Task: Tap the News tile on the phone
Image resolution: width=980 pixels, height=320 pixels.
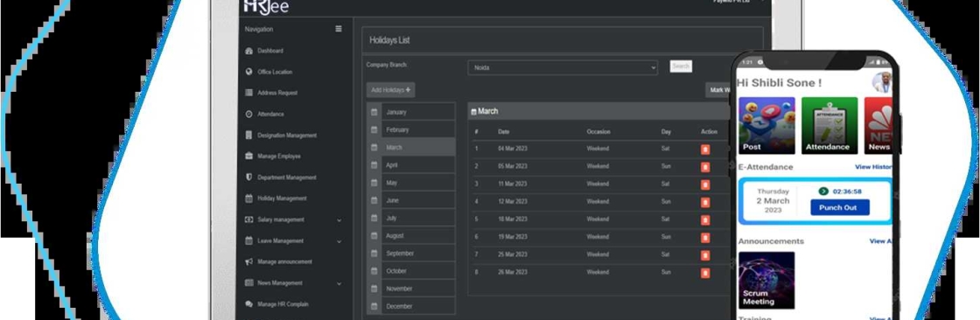Action: [878, 126]
